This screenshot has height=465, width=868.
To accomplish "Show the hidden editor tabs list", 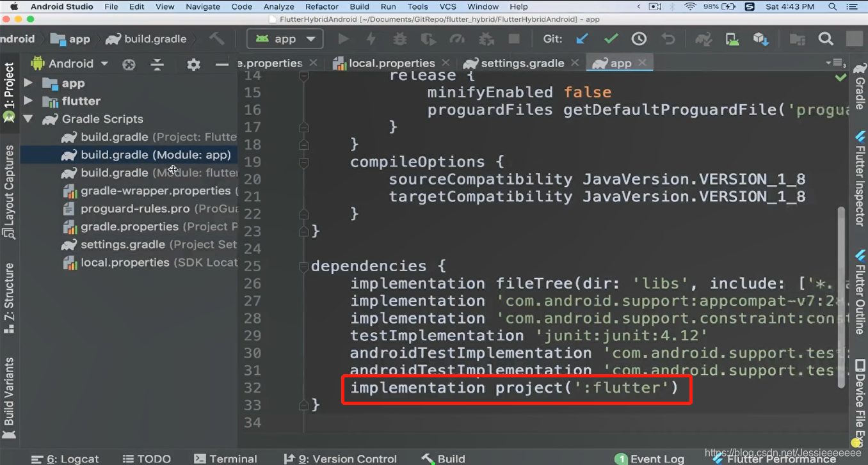I will click(x=836, y=63).
